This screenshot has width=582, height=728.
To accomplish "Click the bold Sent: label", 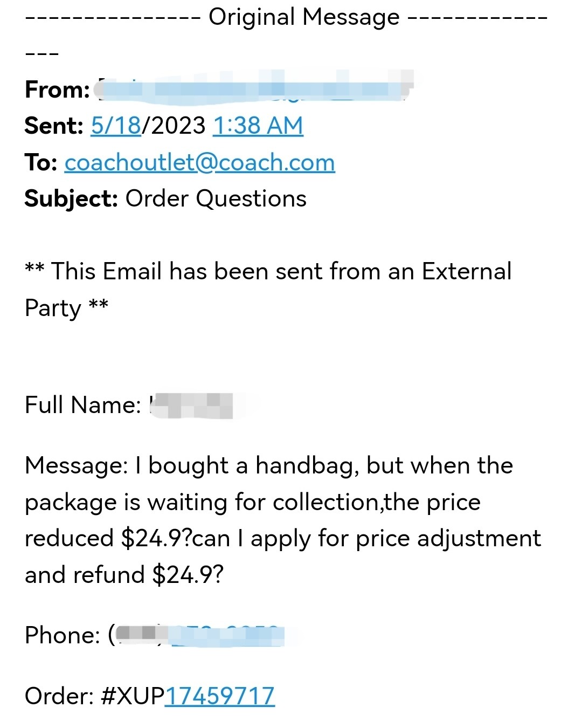I will click(54, 126).
